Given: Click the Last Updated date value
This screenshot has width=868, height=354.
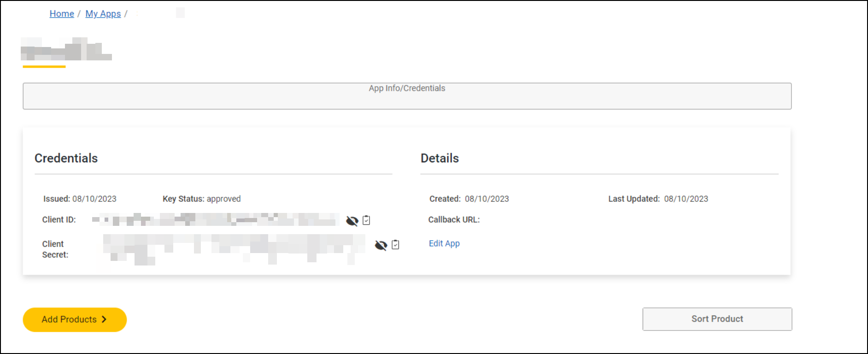Looking at the screenshot, I should click(x=686, y=199).
